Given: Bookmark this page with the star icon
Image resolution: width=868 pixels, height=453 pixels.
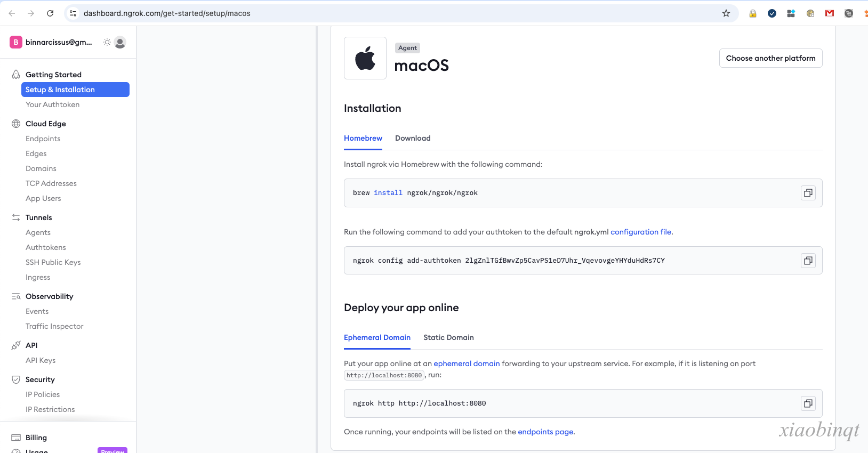Looking at the screenshot, I should coord(726,13).
